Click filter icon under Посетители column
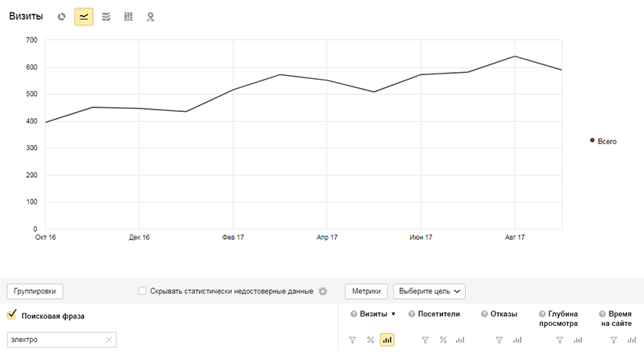The width and height of the screenshot is (644, 352). 425,340
